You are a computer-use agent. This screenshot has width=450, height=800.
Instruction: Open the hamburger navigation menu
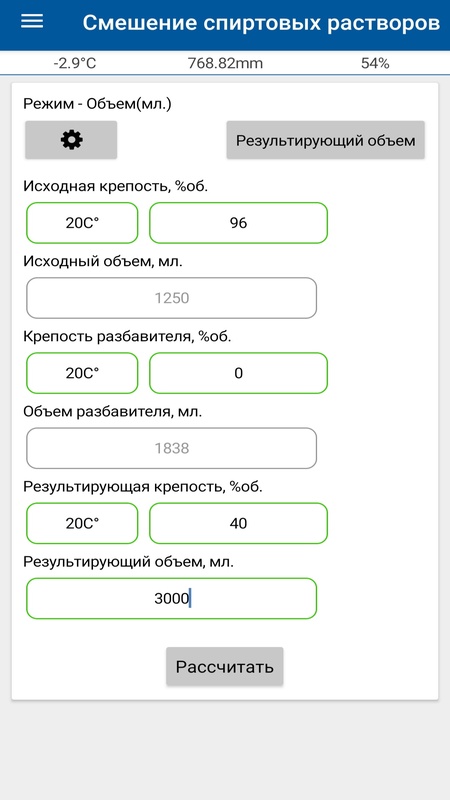click(x=32, y=21)
